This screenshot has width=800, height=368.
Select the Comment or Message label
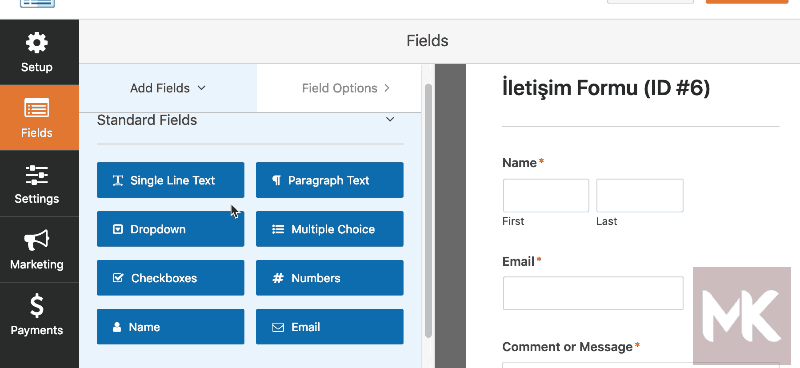point(567,347)
